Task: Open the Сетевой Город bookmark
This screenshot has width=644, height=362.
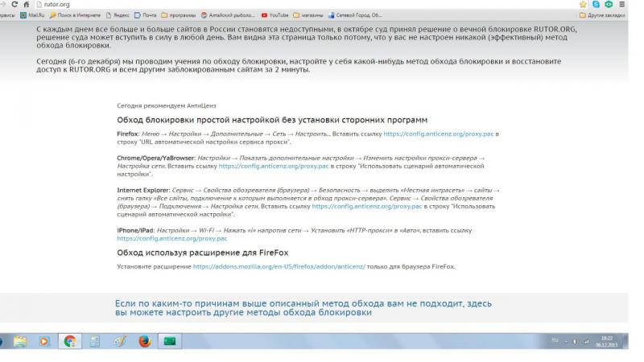Action: pyautogui.click(x=355, y=15)
